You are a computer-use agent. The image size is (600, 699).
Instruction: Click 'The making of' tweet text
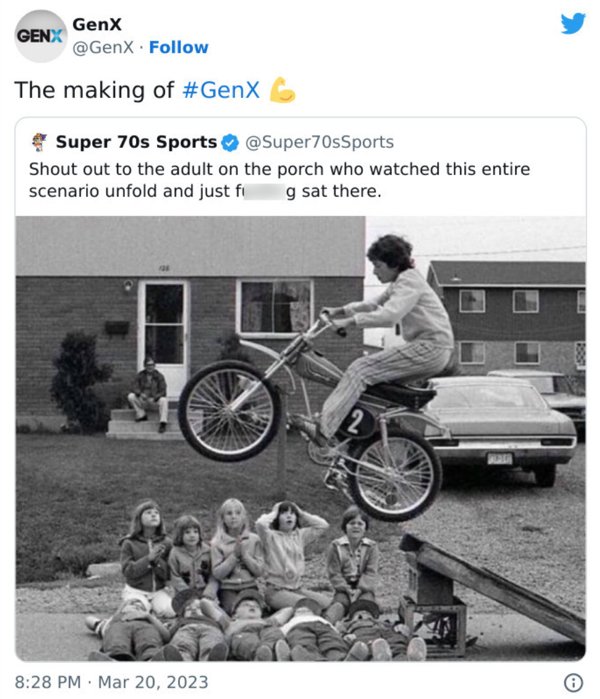pos(94,90)
